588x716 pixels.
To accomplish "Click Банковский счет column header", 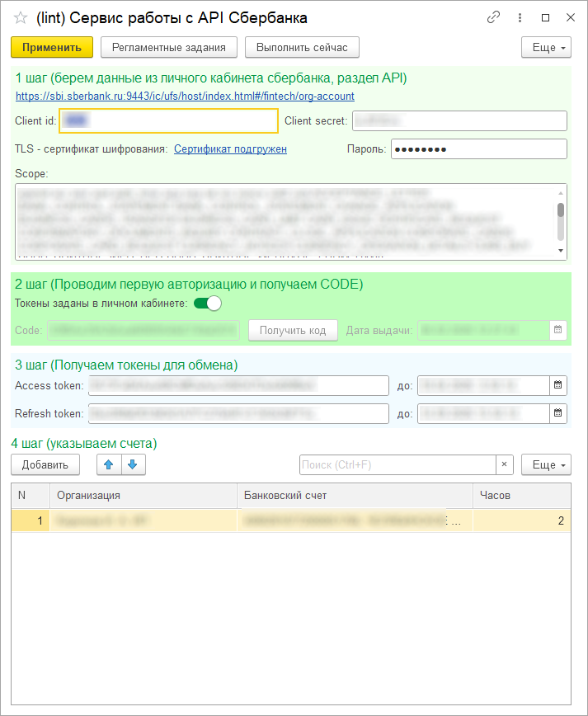I will click(355, 496).
